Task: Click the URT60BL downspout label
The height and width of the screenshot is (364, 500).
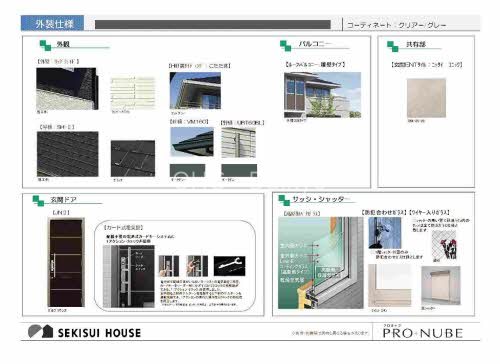Action: [243, 123]
